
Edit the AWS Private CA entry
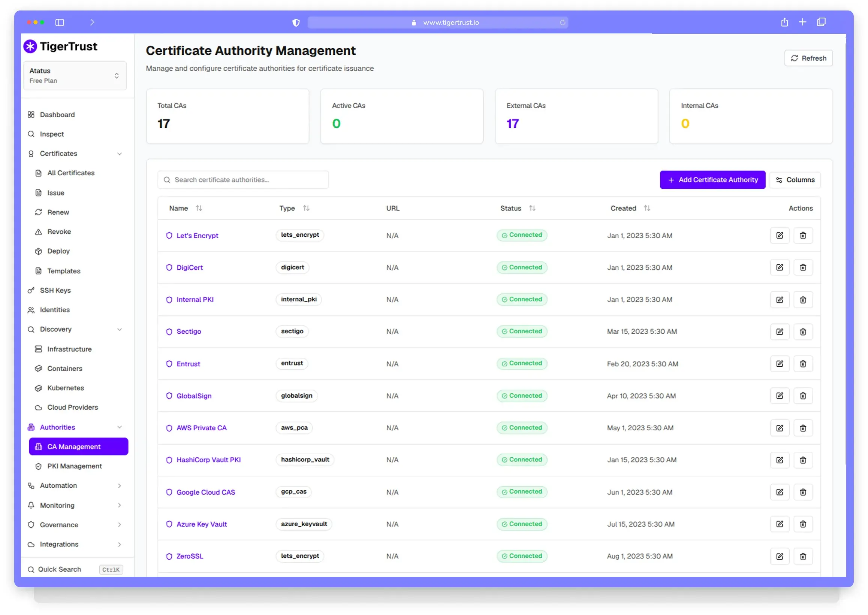(x=779, y=428)
